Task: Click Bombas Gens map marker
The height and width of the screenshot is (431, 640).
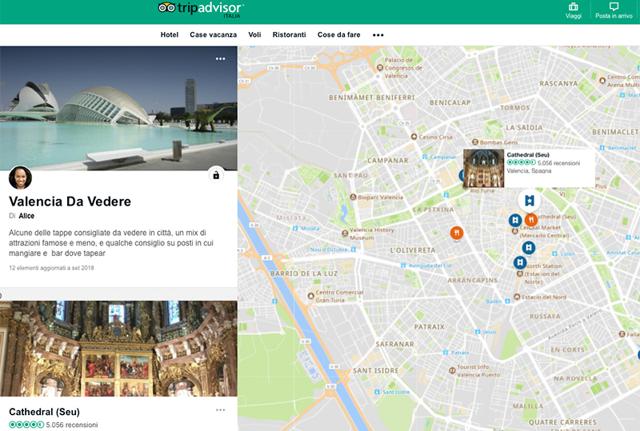Action: pyautogui.click(x=475, y=142)
